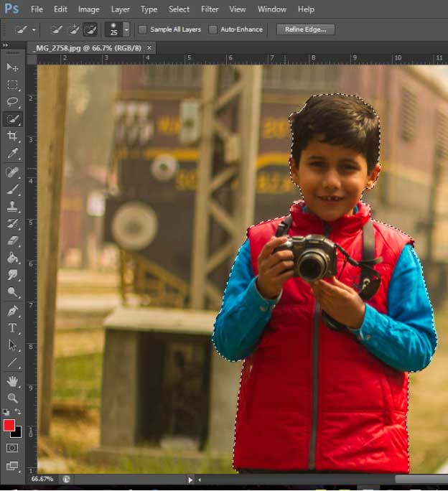Select the History Brush tool
The width and height of the screenshot is (448, 491).
point(12,223)
